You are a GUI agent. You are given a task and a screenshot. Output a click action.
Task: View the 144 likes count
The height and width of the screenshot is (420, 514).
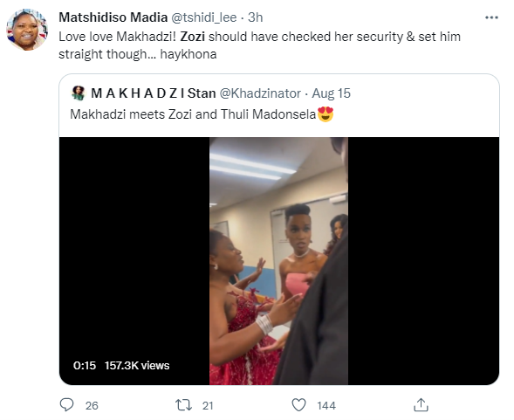(326, 405)
